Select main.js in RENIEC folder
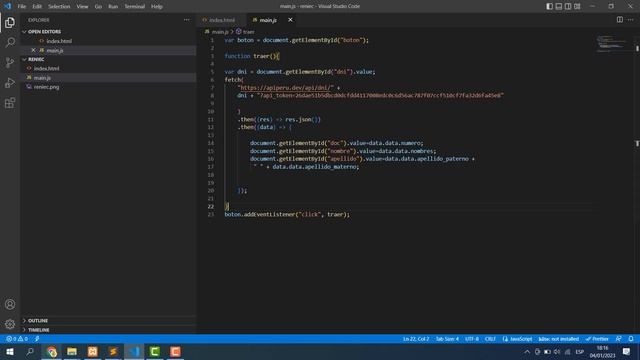Screen dimensions: 640x360 point(42,78)
